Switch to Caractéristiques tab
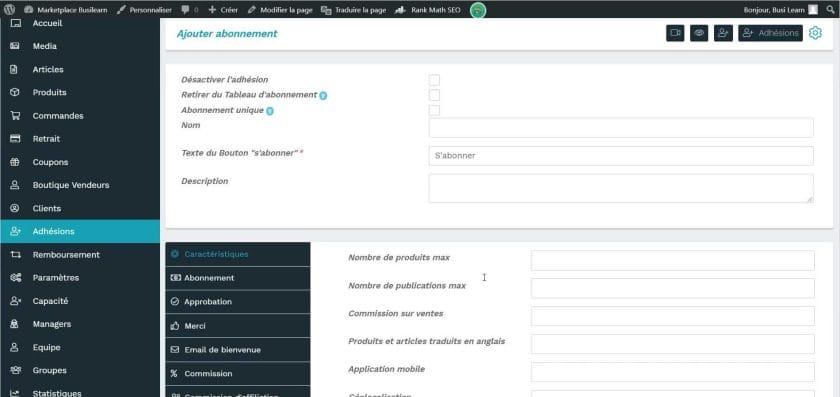840x397 pixels. 238,254
